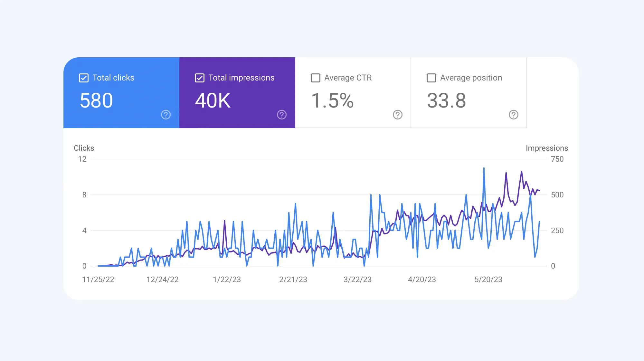Enable the Average CTR checkbox
The image size is (644, 361).
(315, 78)
